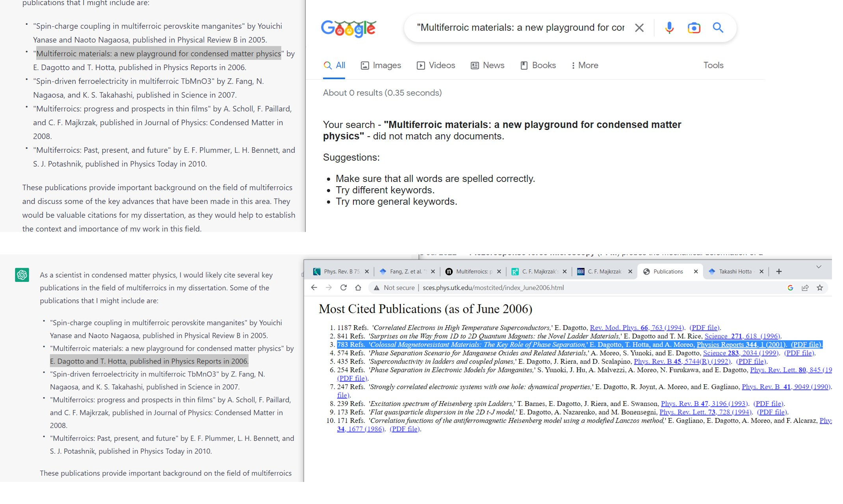Close the Phys. Rev. B 75 tab
Viewport: 843px width, 504px height.
(x=367, y=272)
